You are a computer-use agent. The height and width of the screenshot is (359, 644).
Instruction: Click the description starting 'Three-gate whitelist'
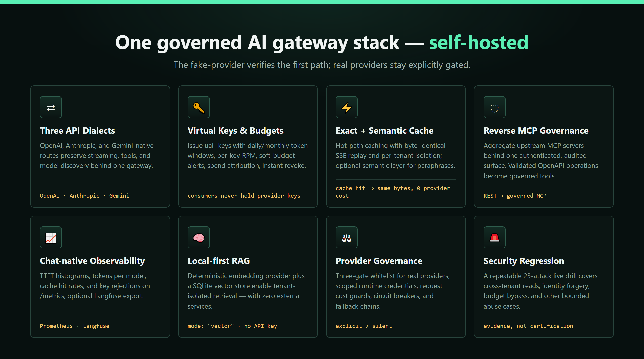[392, 291]
